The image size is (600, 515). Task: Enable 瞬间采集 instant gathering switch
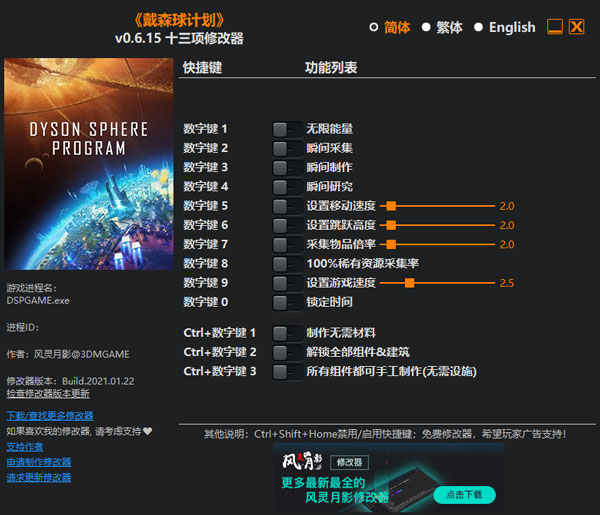287,148
